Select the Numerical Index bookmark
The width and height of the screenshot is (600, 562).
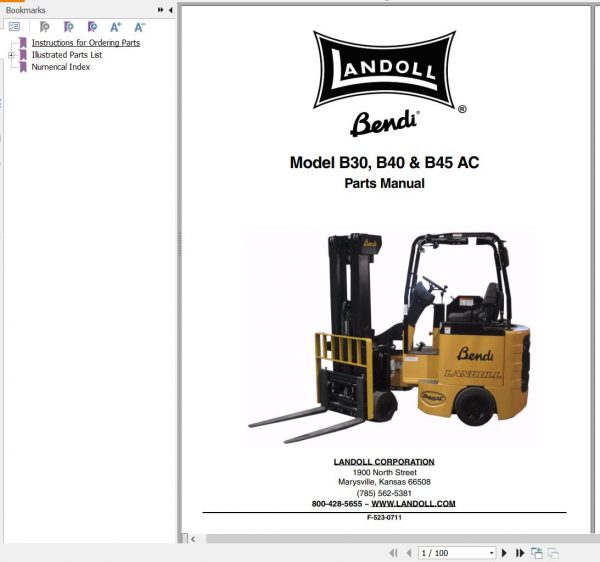[60, 67]
